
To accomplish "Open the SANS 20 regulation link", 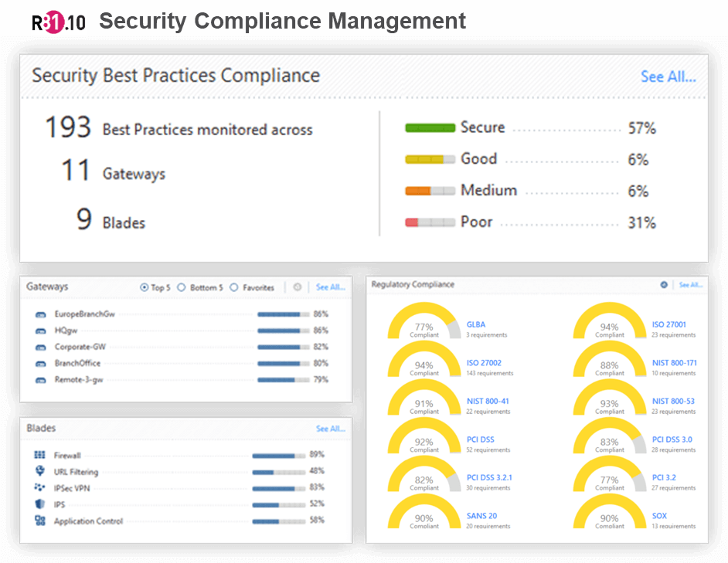I will [482, 516].
